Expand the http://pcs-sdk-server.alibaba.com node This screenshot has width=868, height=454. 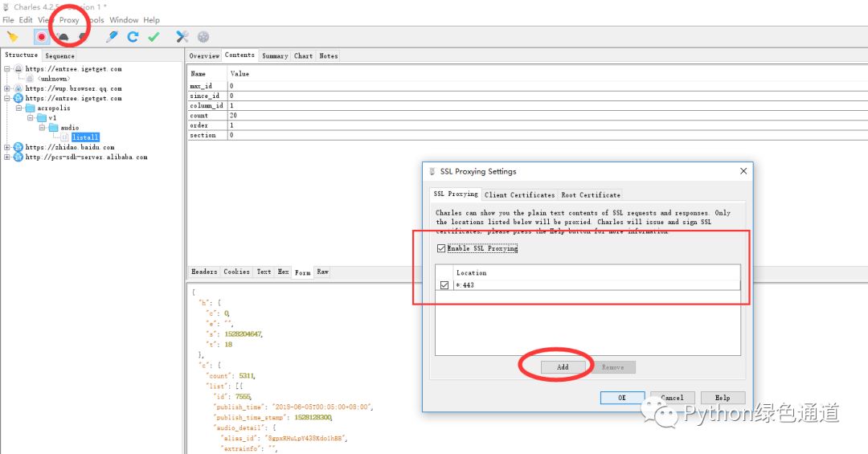[7, 157]
